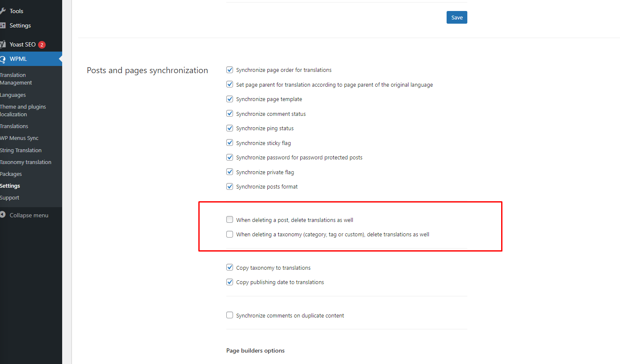This screenshot has height=364, width=620.
Task: Go to Taxonomy translation page
Action: [x=25, y=162]
